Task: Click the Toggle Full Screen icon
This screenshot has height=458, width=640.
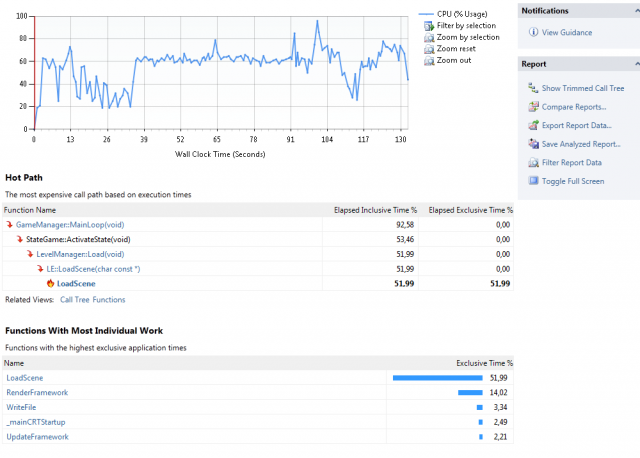Action: point(532,181)
